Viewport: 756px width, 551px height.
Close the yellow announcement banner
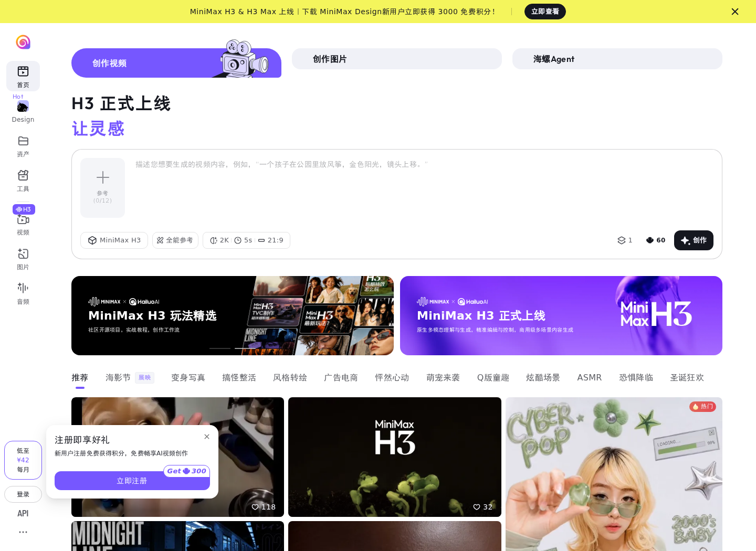[735, 12]
